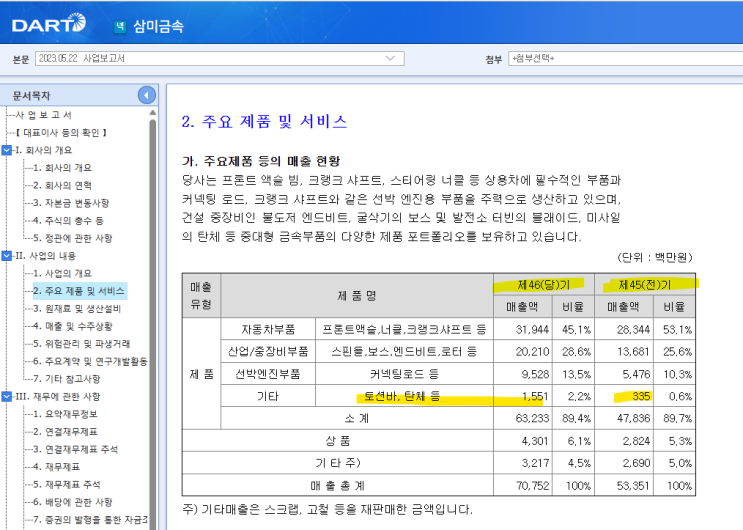Click the ratio value 45.1%
This screenshot has width=743, height=530.
(576, 329)
